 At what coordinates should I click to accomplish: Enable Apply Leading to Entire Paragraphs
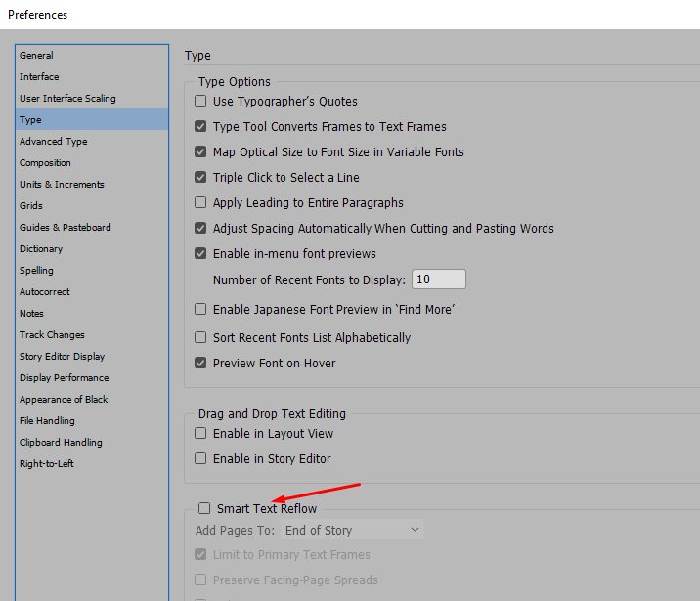[x=201, y=203]
